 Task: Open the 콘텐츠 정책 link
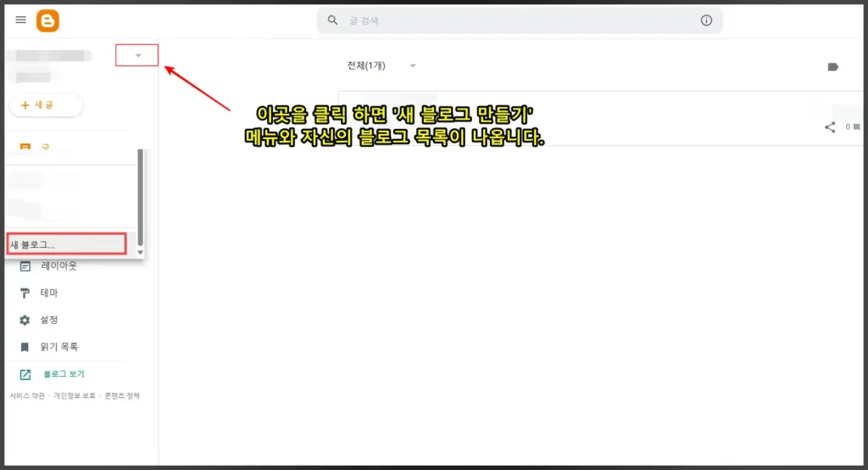(122, 395)
